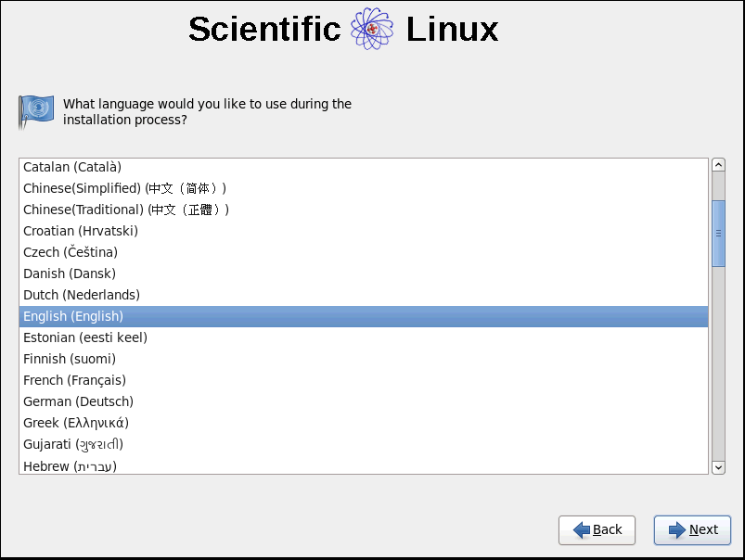Choose Estonian (eesti keel)

point(364,337)
